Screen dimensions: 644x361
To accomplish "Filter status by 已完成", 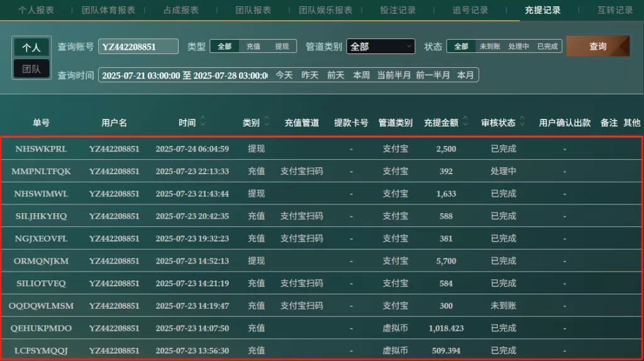I will tap(548, 47).
